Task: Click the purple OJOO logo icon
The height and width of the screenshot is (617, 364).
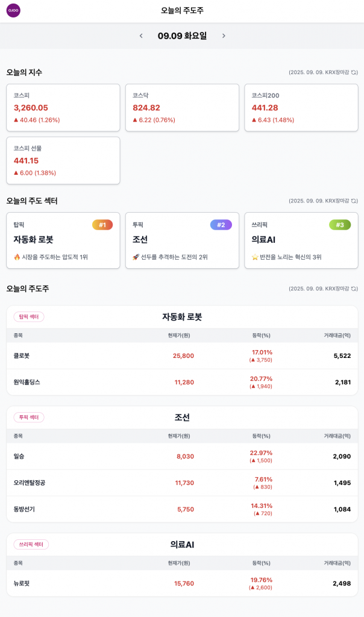Action: [13, 10]
